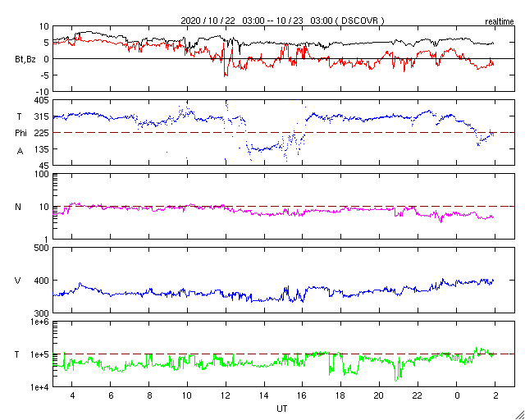Click the '225' tick value
525x420 pixels.
point(43,133)
